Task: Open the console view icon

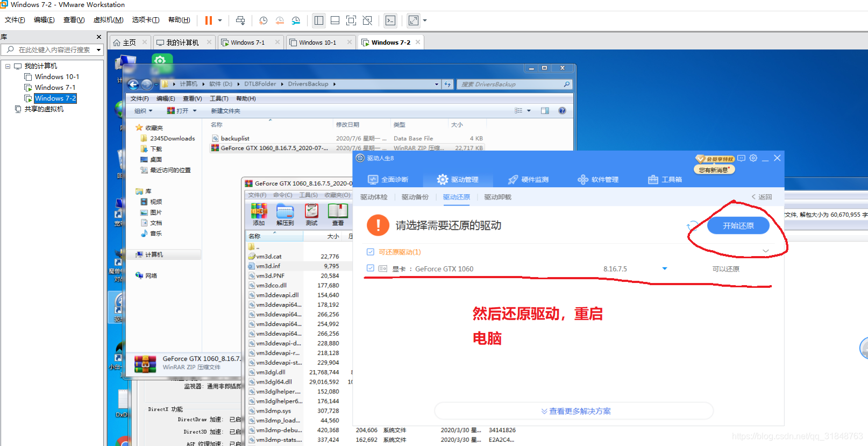Action: coord(390,20)
